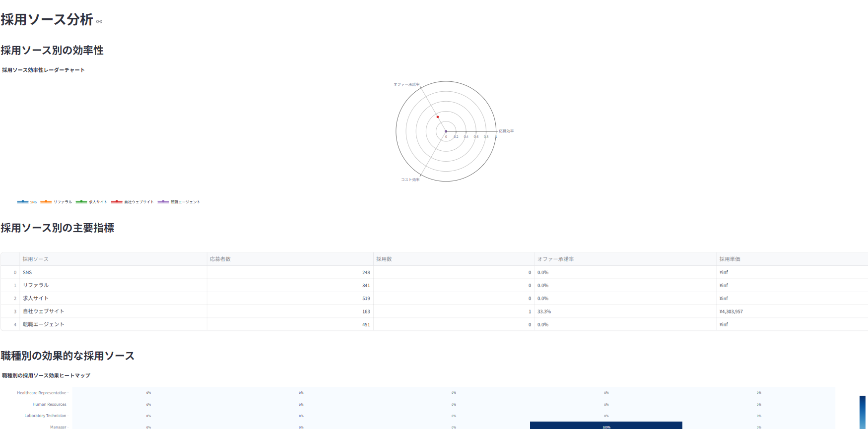Click the 採用ソース効率性レーダーチャート chart title
The image size is (868, 429).
coord(43,70)
